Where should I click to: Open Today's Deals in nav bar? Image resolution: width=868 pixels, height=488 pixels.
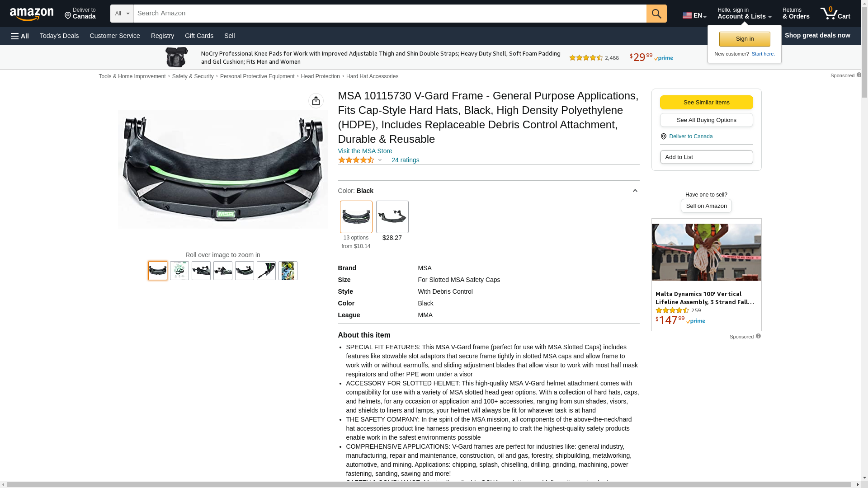tap(59, 36)
